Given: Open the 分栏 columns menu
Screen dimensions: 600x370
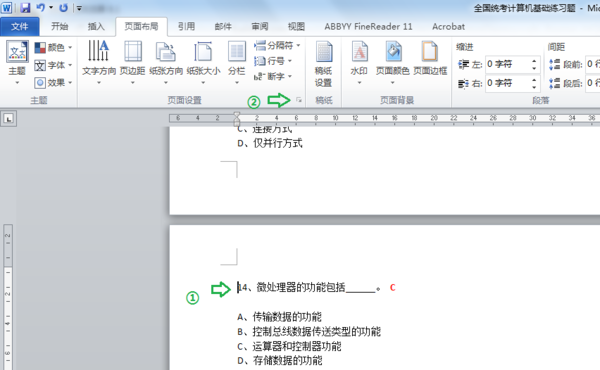Looking at the screenshot, I should point(236,62).
